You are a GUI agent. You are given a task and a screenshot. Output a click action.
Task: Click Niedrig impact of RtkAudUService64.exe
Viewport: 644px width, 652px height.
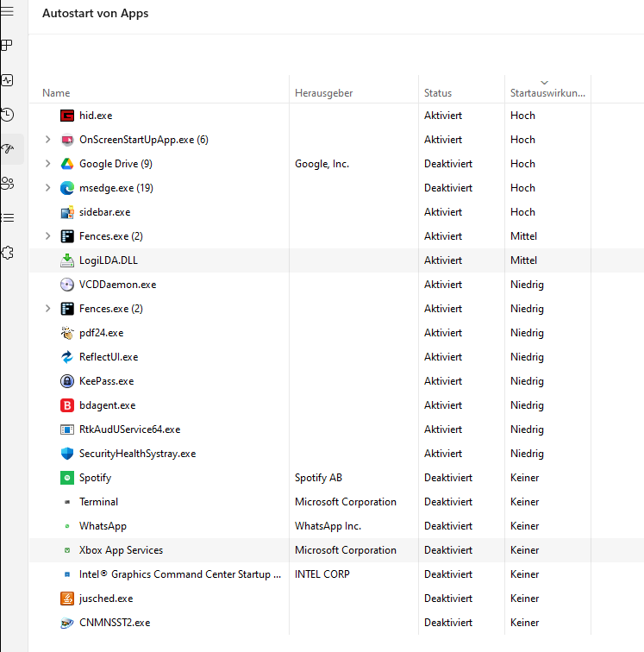pos(527,429)
